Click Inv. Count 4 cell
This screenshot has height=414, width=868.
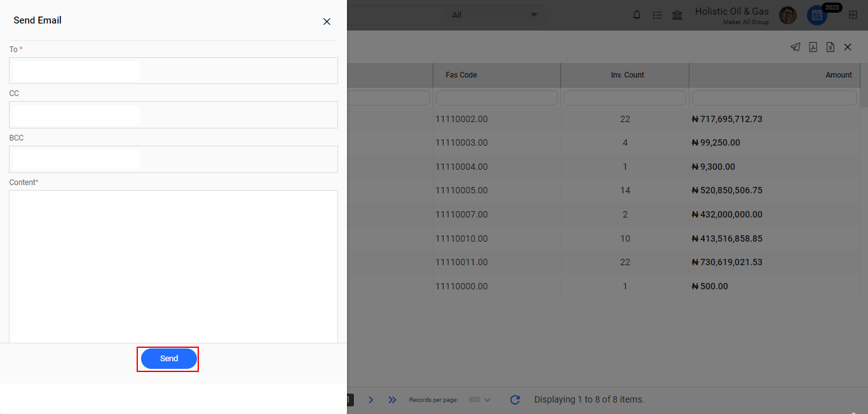click(x=625, y=143)
